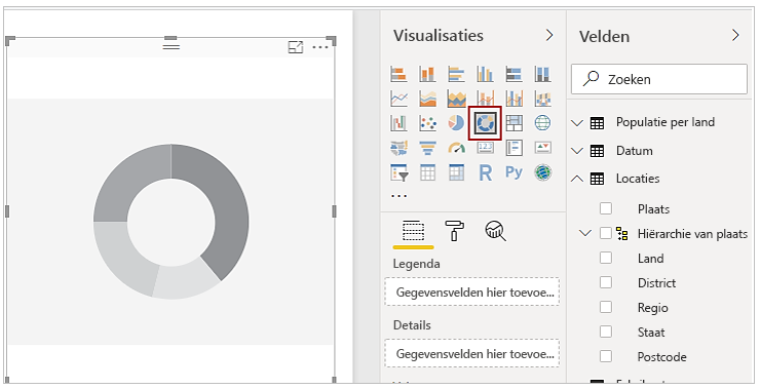Click the Locaties table name
The width and height of the screenshot is (760, 389).
(637, 178)
